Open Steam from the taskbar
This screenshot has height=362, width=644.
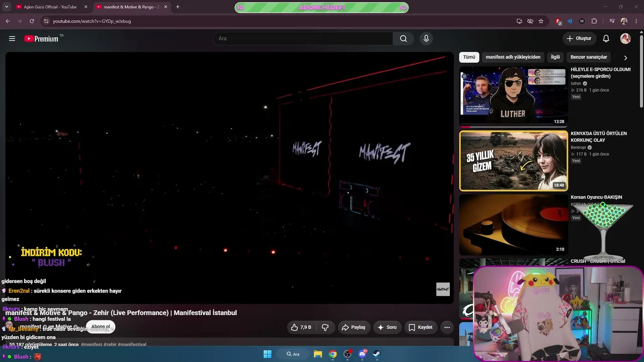point(377,354)
